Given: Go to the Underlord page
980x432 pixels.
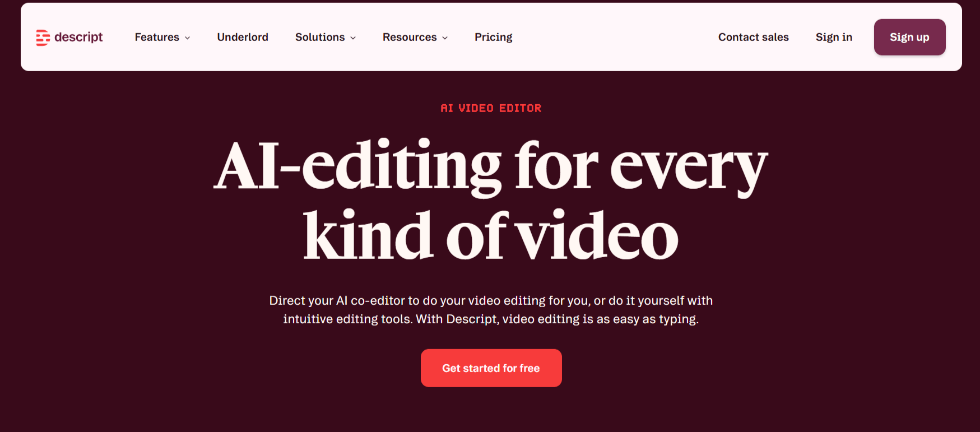Looking at the screenshot, I should tap(243, 37).
